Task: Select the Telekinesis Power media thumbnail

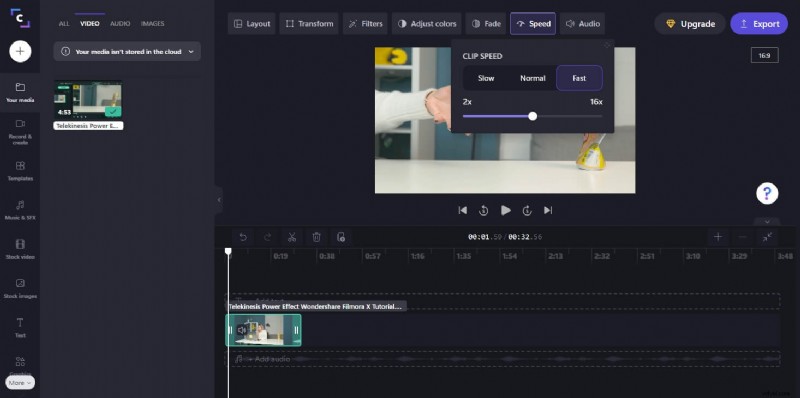Action: tap(88, 100)
